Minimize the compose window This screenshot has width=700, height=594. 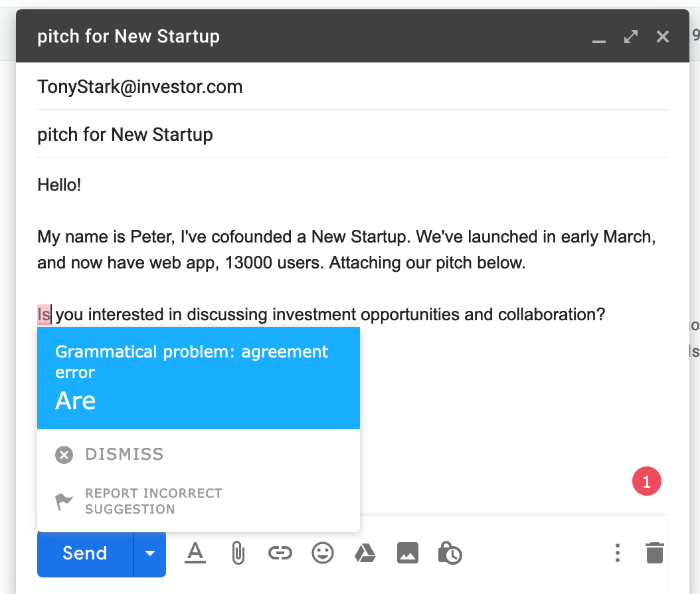tap(599, 38)
